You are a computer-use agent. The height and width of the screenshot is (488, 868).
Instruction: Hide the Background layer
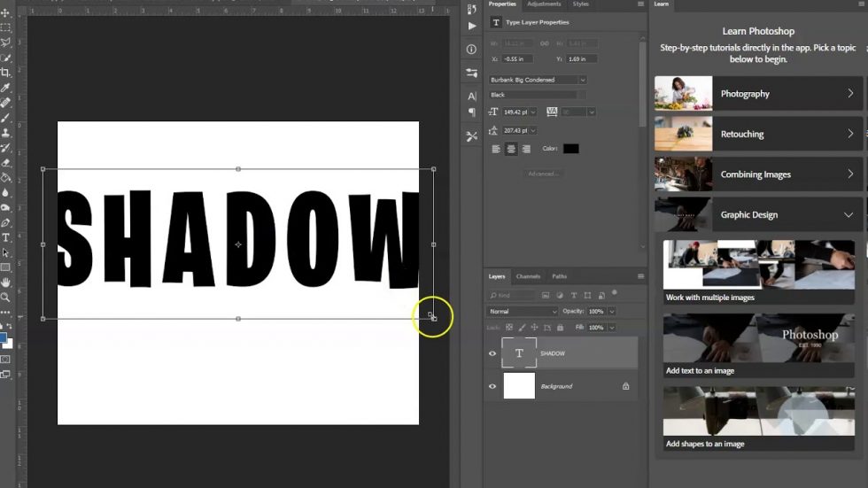coord(492,386)
